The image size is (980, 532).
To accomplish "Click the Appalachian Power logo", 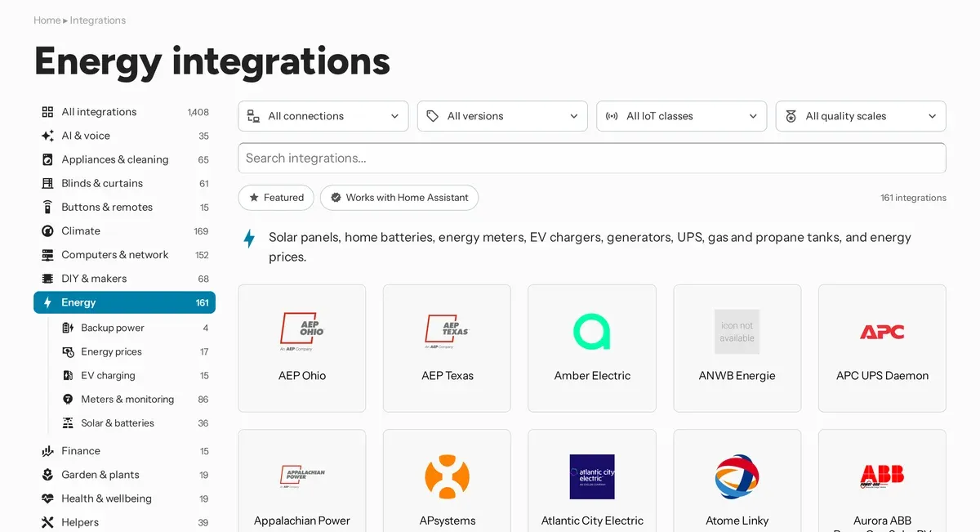I will pyautogui.click(x=302, y=476).
